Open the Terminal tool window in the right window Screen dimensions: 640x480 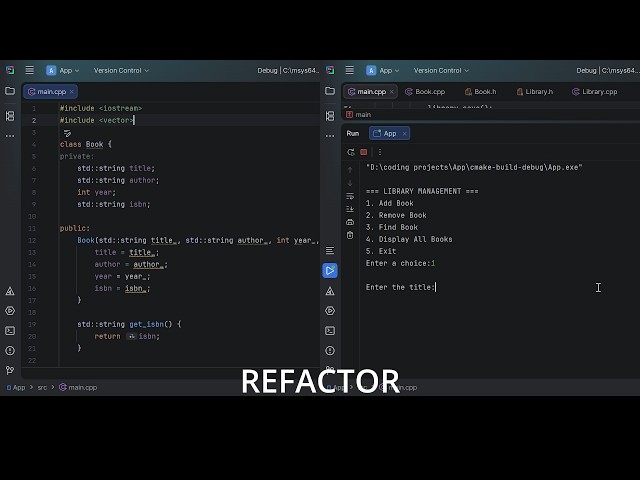point(330,331)
